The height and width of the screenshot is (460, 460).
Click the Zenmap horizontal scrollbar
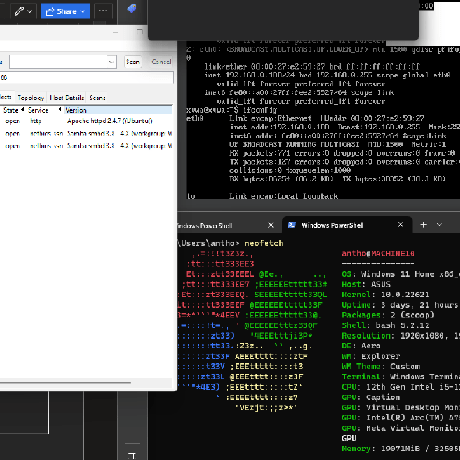point(65,383)
